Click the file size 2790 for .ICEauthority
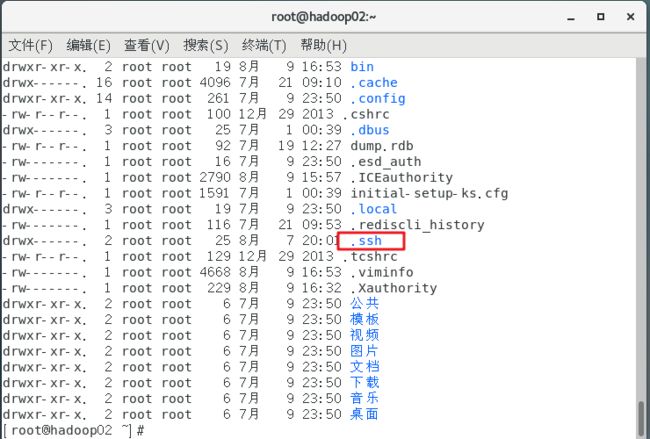650x439 pixels. click(x=215, y=177)
